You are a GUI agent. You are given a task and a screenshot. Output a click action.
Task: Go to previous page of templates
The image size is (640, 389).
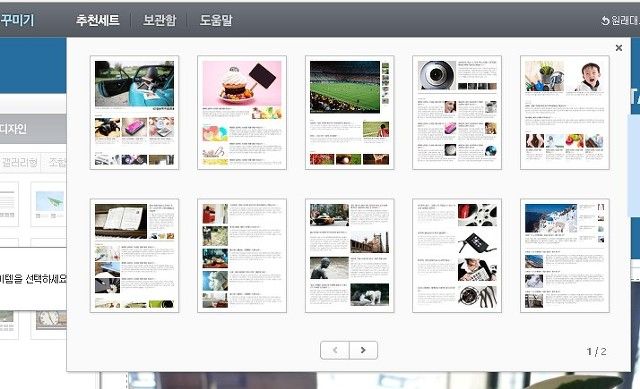pos(335,350)
